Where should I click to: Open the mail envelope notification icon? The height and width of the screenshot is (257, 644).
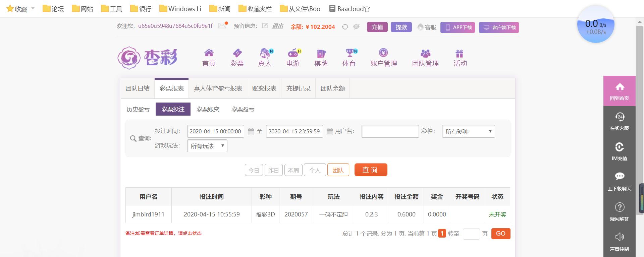[222, 25]
